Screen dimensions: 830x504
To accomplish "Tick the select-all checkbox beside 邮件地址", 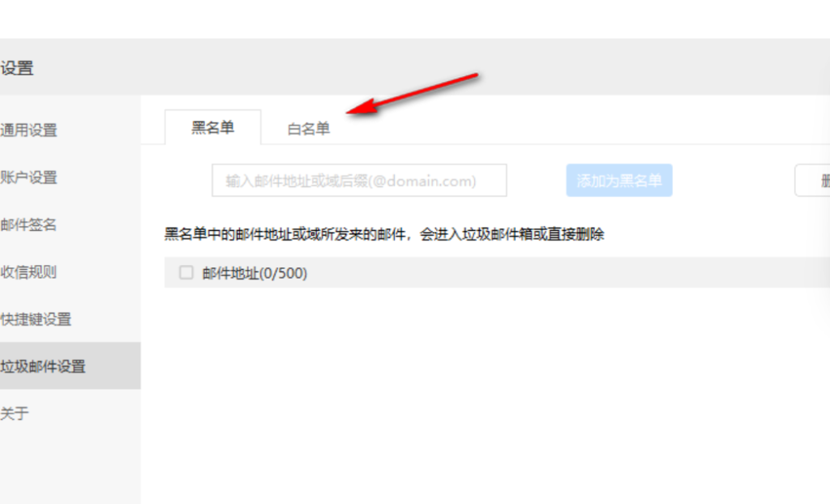I will [x=186, y=272].
